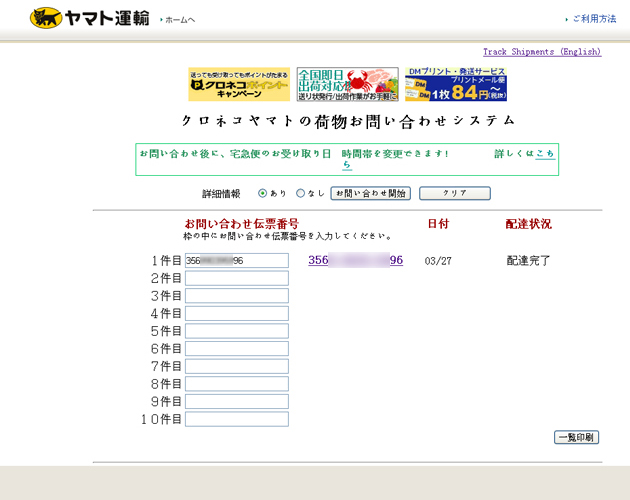This screenshot has height=500, width=630.
Task: Open the 全国即日出荷対応 crab banner
Action: coord(347,85)
